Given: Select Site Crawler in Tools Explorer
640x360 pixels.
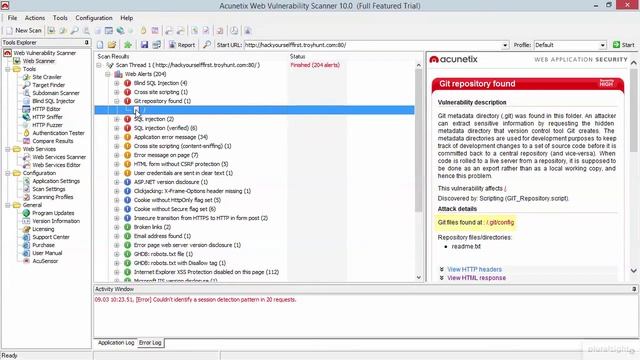Looking at the screenshot, I should click(x=47, y=77).
